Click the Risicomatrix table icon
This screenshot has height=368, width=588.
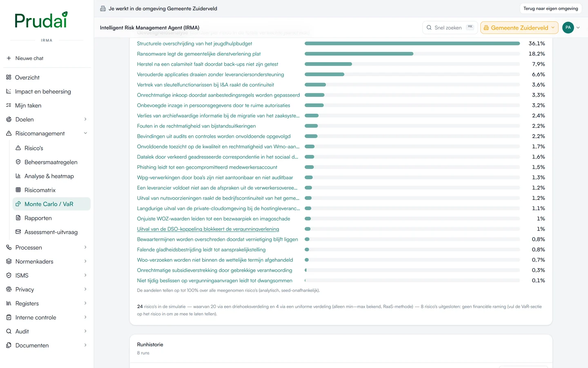click(x=18, y=190)
